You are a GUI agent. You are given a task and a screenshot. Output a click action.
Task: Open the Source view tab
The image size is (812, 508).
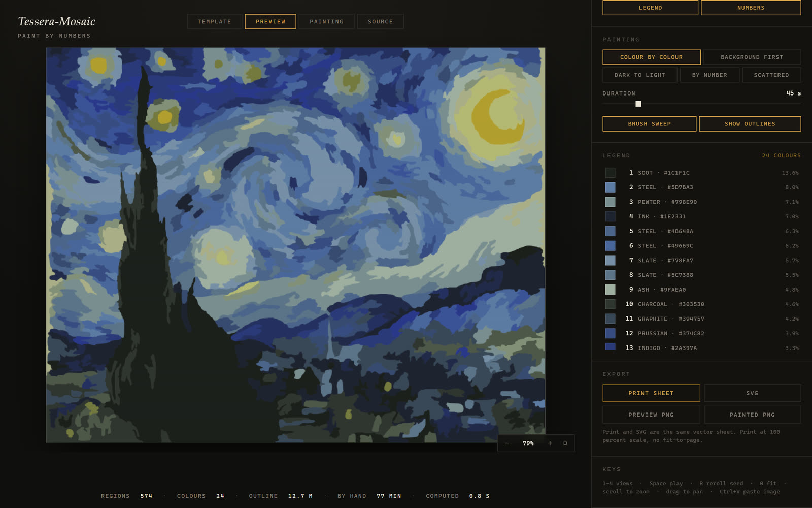point(380,22)
